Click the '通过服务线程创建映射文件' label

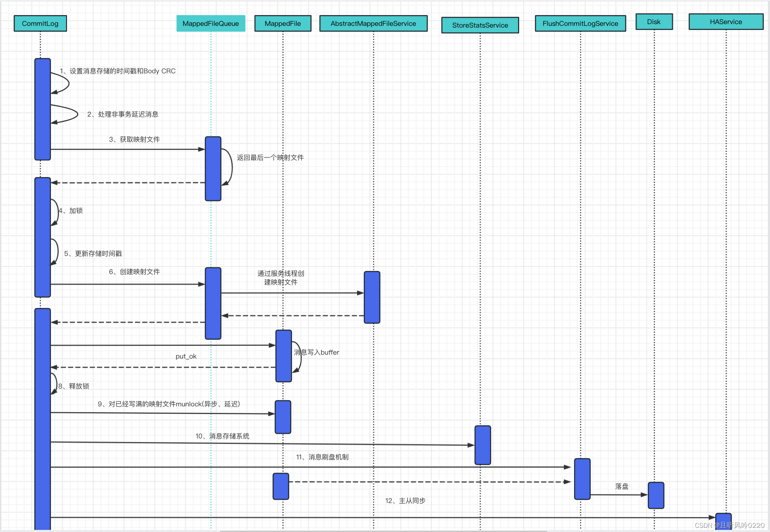(281, 278)
